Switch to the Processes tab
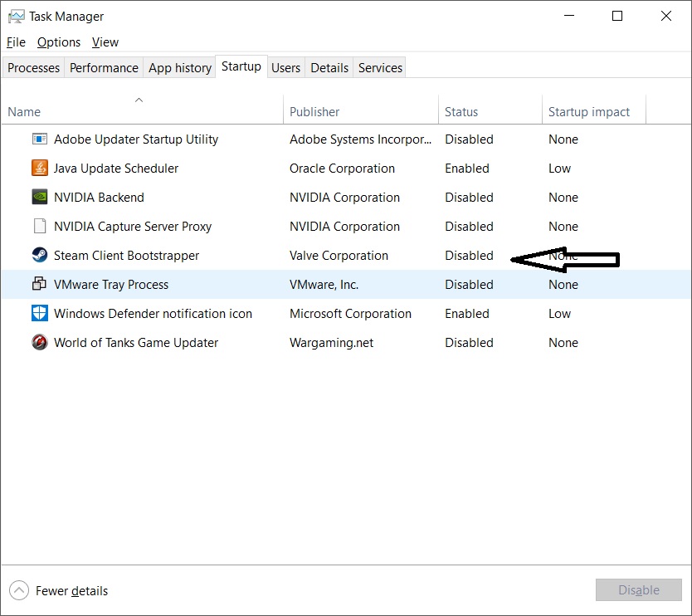This screenshot has width=692, height=616. point(33,68)
